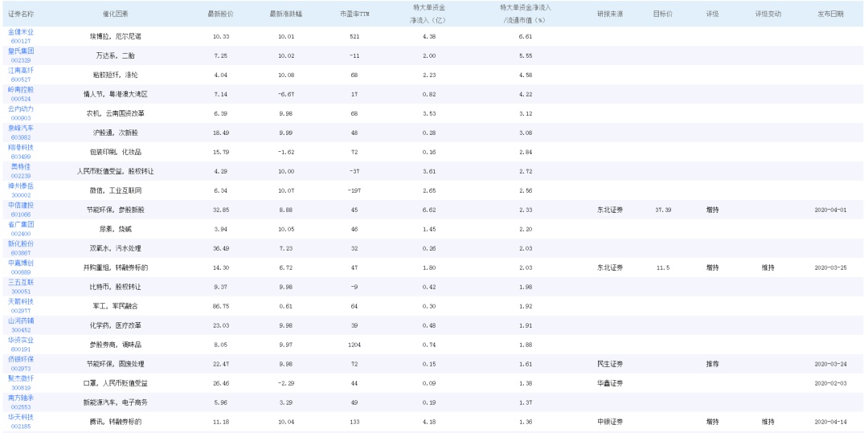
Task: Sort by the 目标价 column header
Action: (x=663, y=14)
